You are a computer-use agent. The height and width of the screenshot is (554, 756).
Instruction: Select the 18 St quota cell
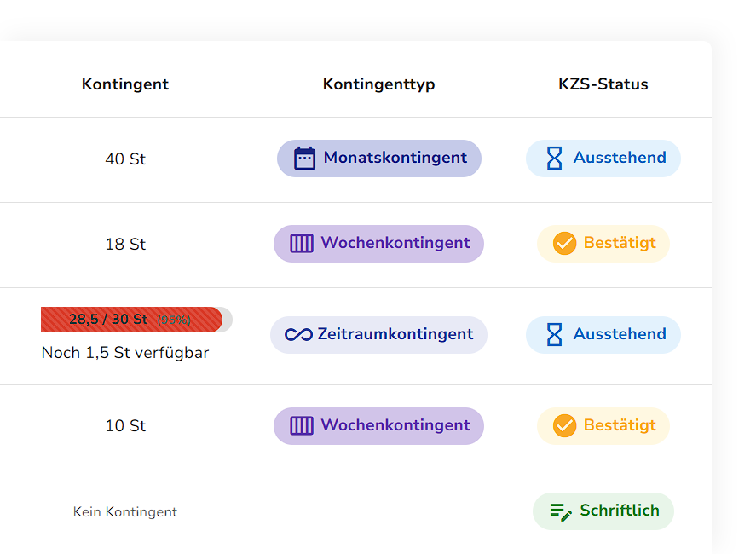click(x=125, y=245)
